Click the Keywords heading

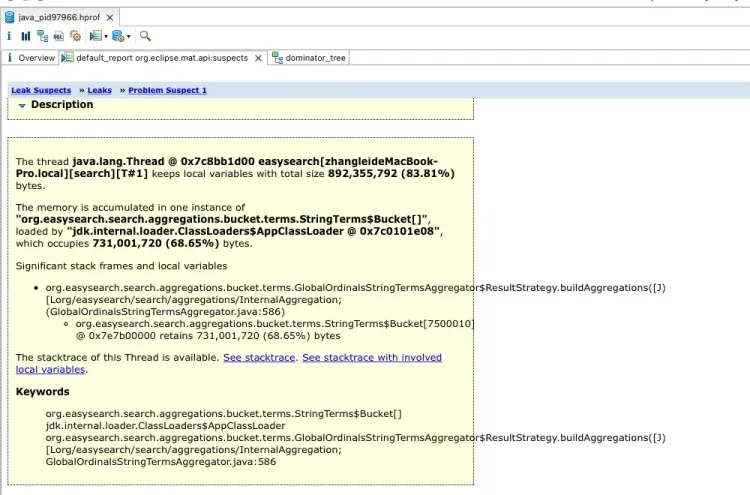43,392
